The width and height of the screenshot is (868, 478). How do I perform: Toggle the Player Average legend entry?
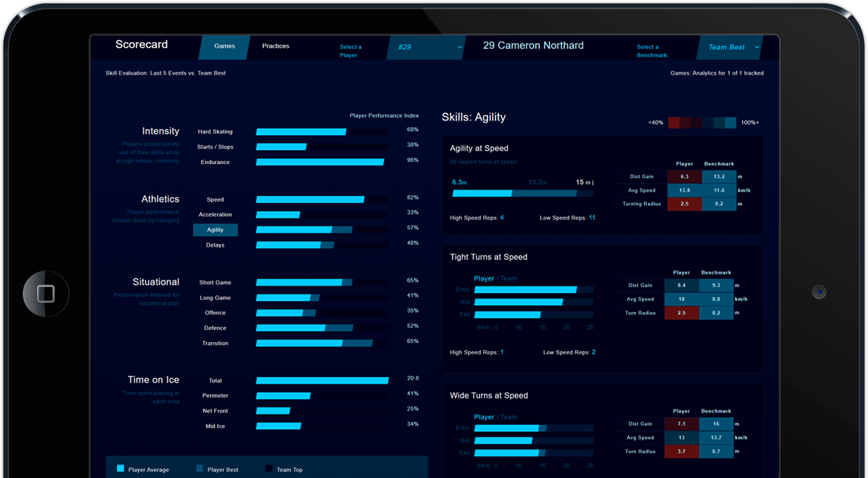click(149, 469)
